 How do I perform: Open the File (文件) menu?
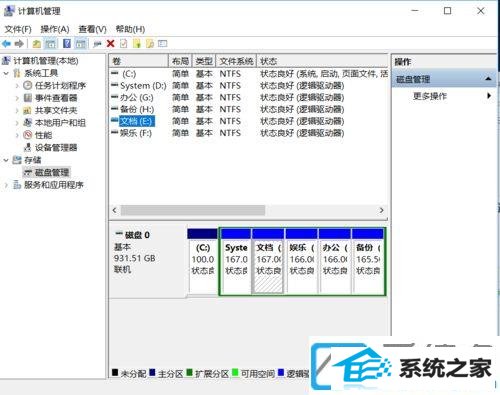(18, 29)
